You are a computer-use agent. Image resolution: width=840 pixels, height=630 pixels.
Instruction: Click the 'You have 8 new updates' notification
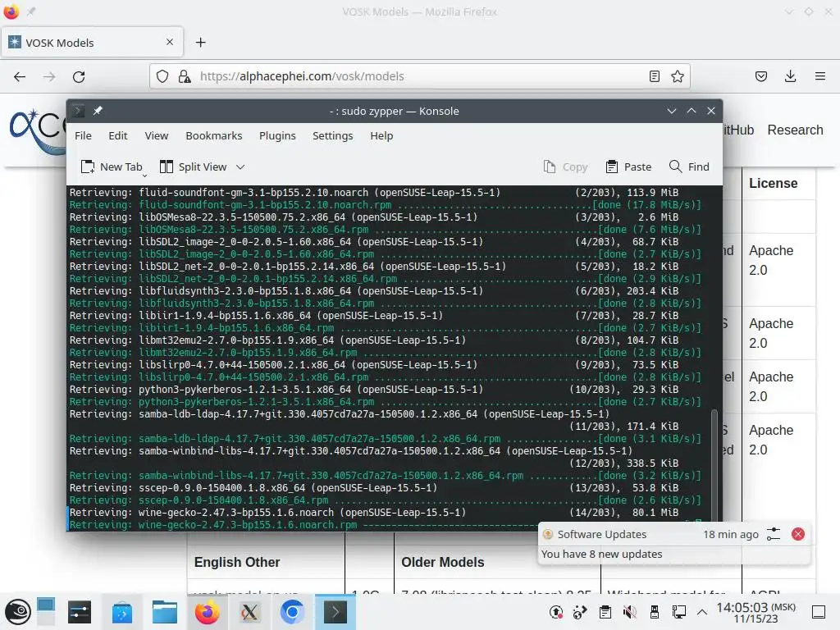pos(601,555)
